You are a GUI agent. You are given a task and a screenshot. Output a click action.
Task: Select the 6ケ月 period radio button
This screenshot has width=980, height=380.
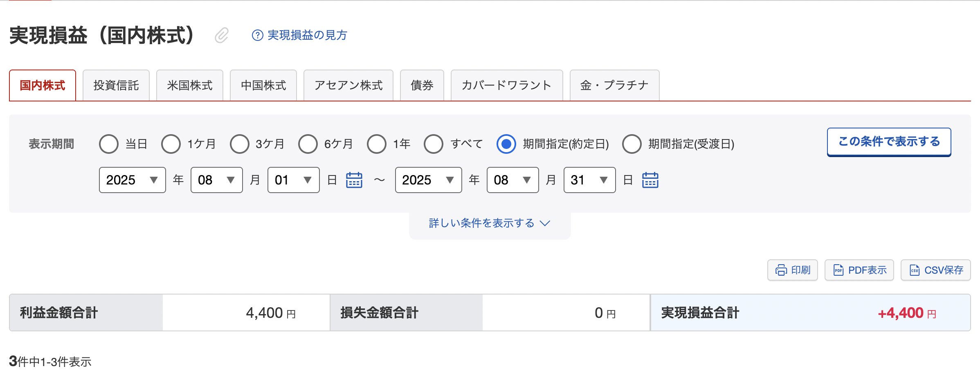308,144
